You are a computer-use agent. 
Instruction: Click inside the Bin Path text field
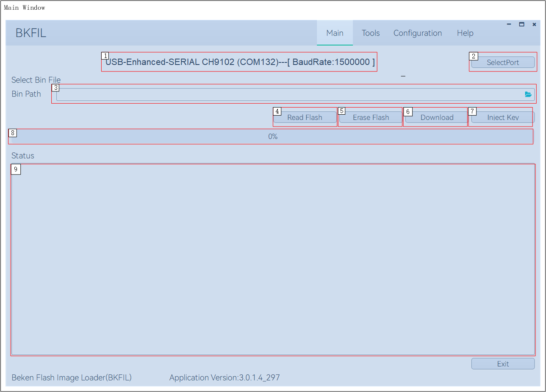point(288,94)
